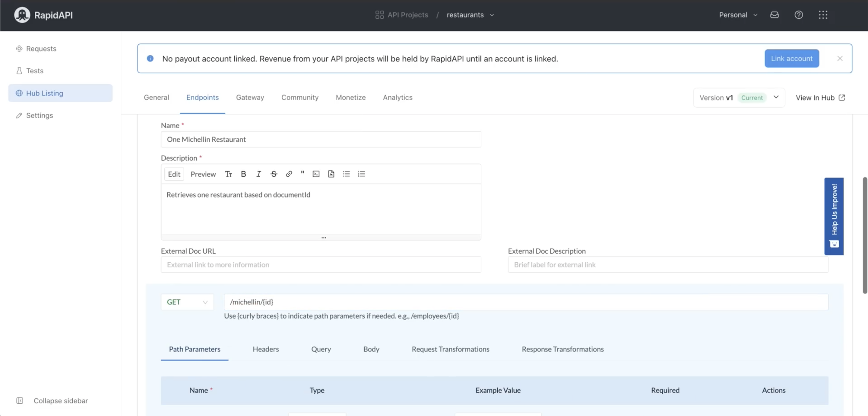This screenshot has height=416, width=868.
Task: Select the Request Transformations tab
Action: 451,349
